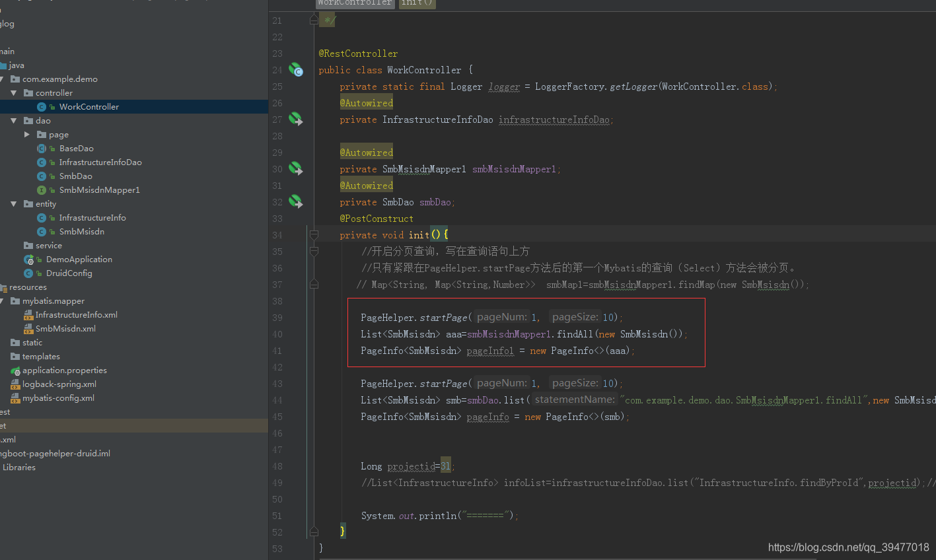Fold the init method at line 34
The image size is (936, 560).
(x=314, y=235)
